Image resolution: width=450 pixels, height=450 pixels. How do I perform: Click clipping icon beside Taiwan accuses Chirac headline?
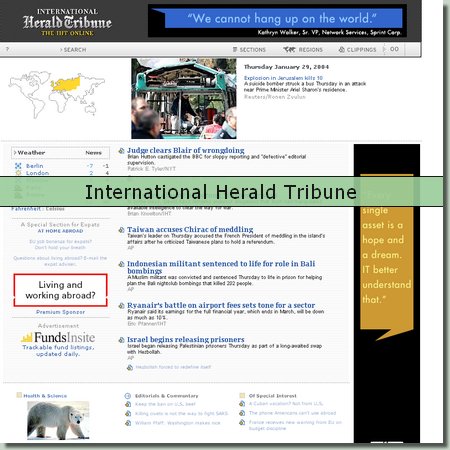122,230
